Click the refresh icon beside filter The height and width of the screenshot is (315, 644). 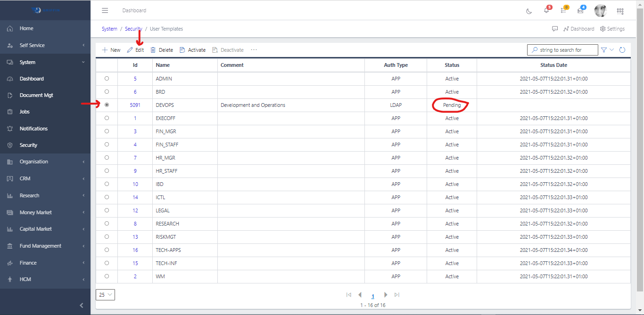tap(622, 50)
